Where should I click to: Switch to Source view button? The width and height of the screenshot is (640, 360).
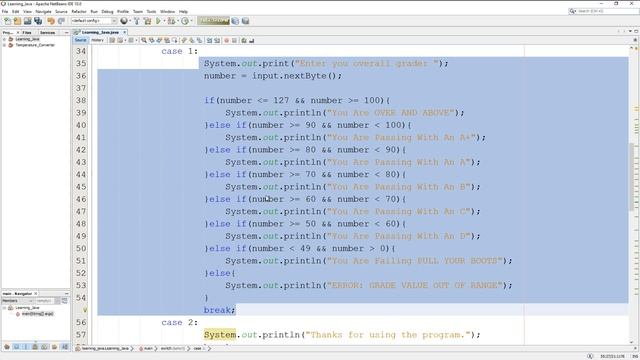(80, 40)
